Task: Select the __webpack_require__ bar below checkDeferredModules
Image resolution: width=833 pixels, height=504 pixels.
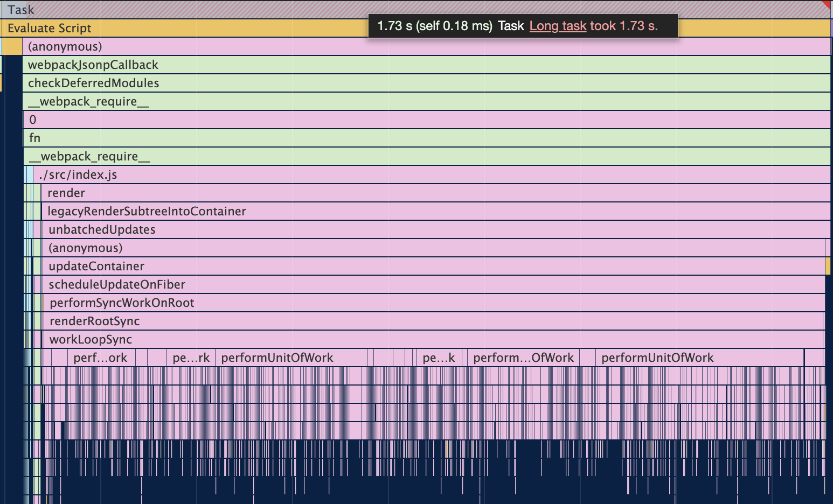Action: [x=426, y=101]
